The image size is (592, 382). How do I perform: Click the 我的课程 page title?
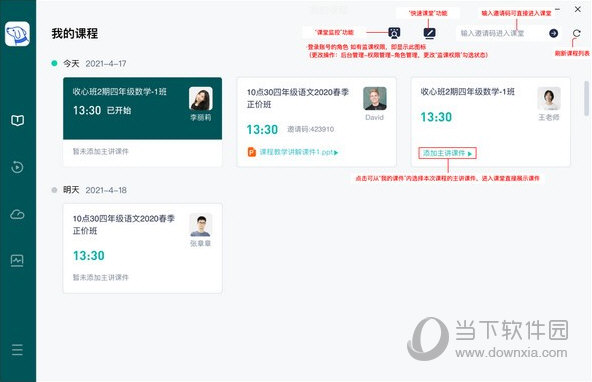75,34
